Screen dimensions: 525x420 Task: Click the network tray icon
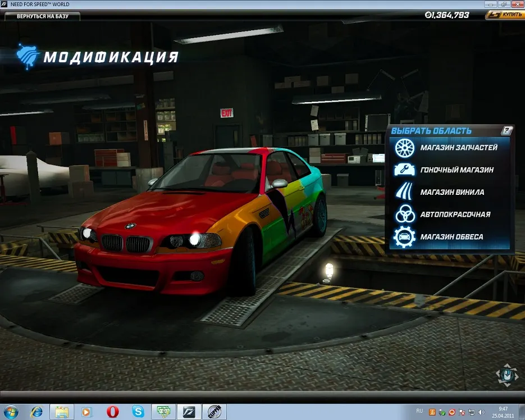(472, 412)
